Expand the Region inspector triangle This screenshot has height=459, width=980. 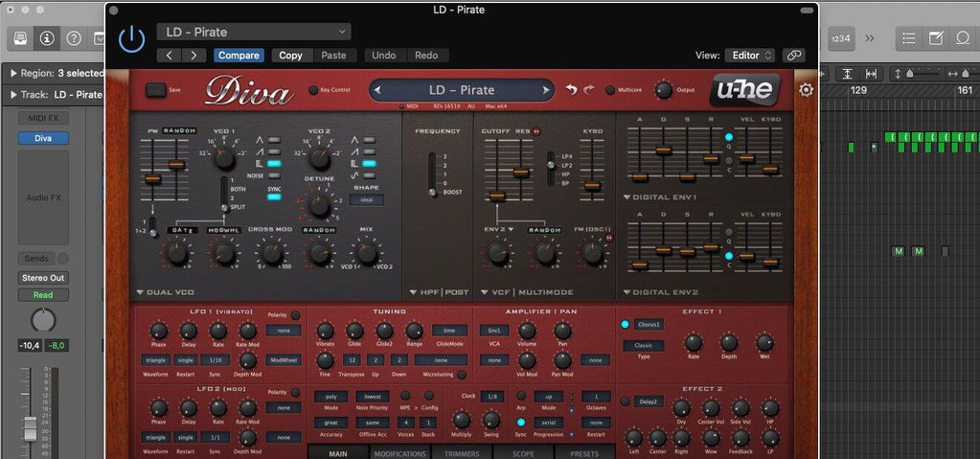tap(13, 73)
